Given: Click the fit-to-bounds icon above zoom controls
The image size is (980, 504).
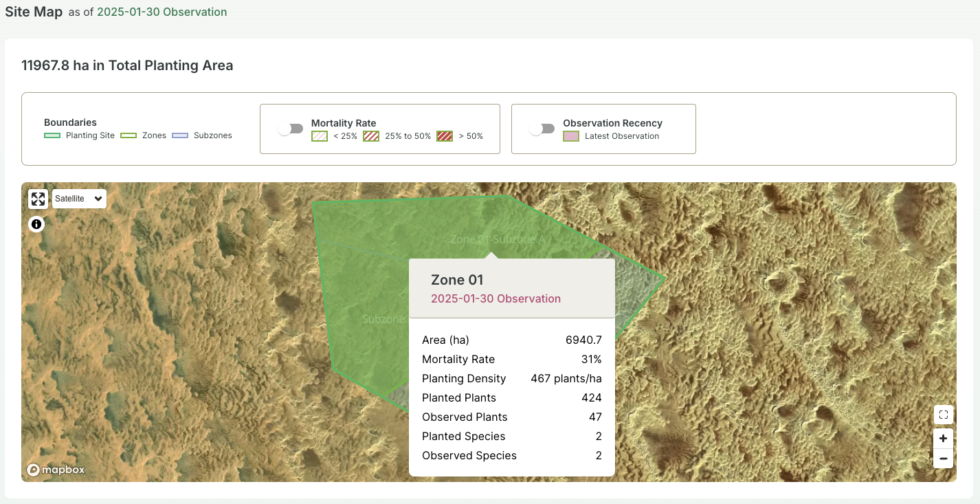Looking at the screenshot, I should 944,415.
